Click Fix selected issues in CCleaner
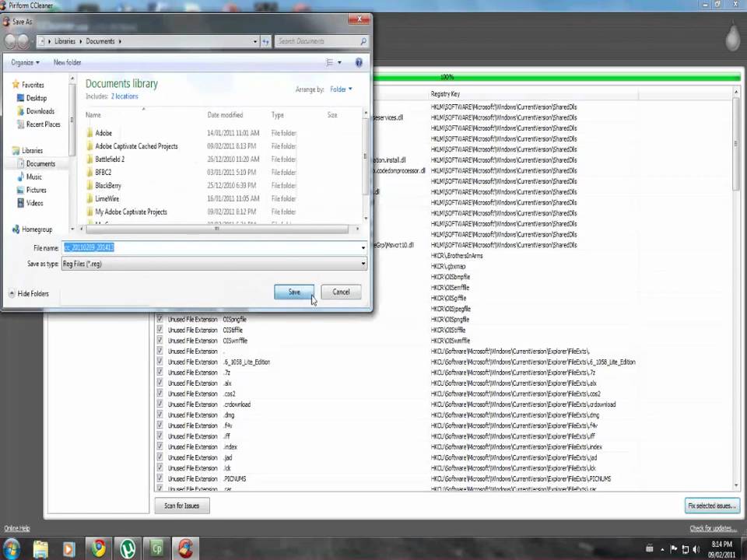Viewport: 747px width, 560px height. click(x=712, y=506)
